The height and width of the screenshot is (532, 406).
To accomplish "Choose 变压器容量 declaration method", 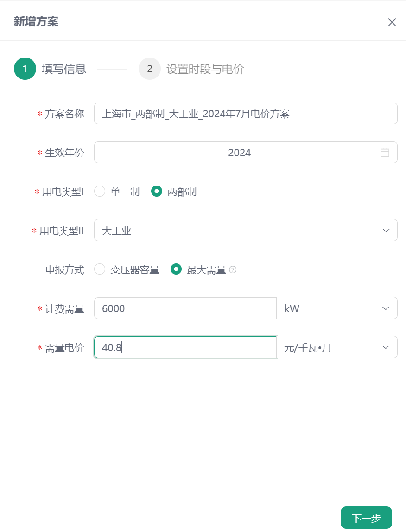I will [x=100, y=269].
